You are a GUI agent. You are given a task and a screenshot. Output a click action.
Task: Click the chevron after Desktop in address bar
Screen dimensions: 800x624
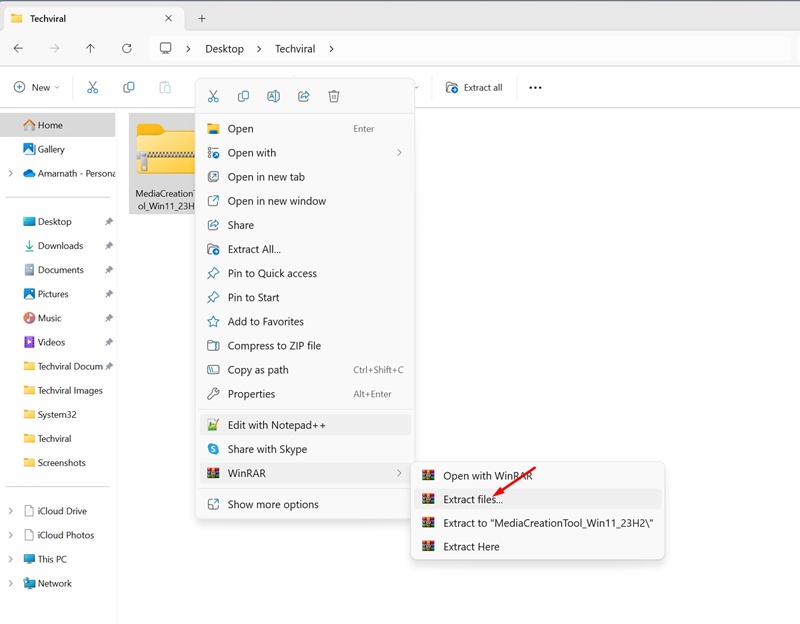coord(259,49)
